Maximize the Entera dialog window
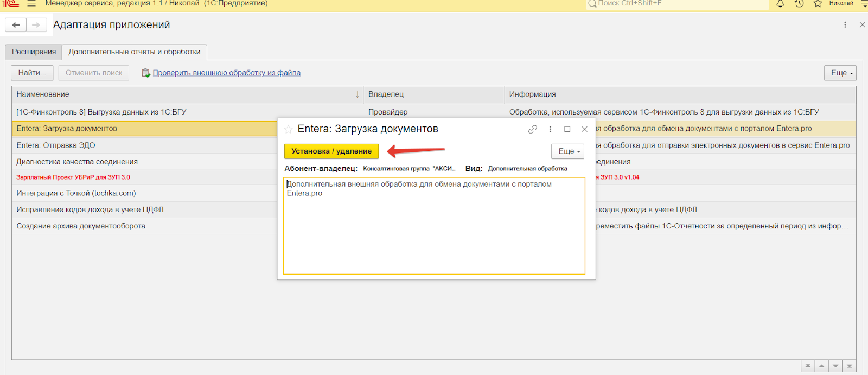868x375 pixels. (567, 129)
